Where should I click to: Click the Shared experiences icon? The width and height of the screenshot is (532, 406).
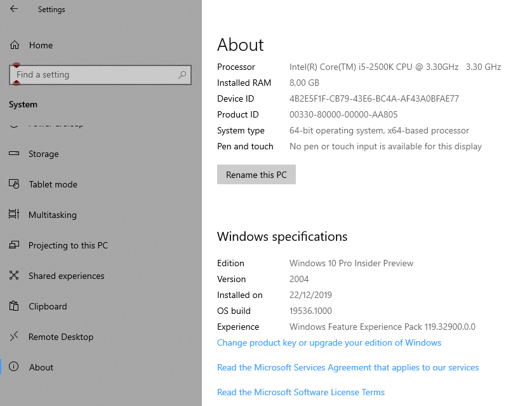pyautogui.click(x=14, y=275)
